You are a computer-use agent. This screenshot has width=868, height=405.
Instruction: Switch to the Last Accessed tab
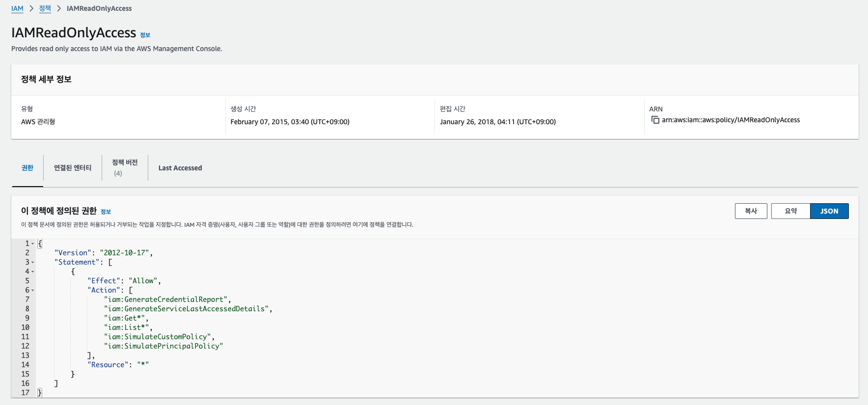click(x=180, y=168)
